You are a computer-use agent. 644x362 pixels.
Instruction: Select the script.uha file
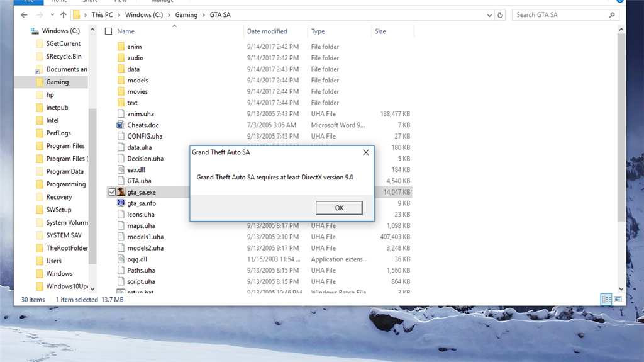coord(141,281)
